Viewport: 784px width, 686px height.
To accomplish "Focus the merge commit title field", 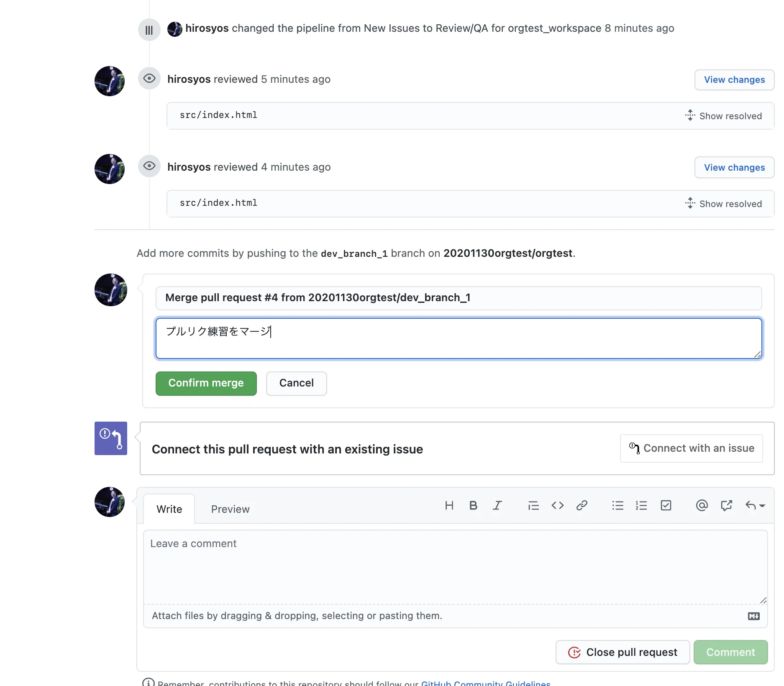I will (x=459, y=298).
